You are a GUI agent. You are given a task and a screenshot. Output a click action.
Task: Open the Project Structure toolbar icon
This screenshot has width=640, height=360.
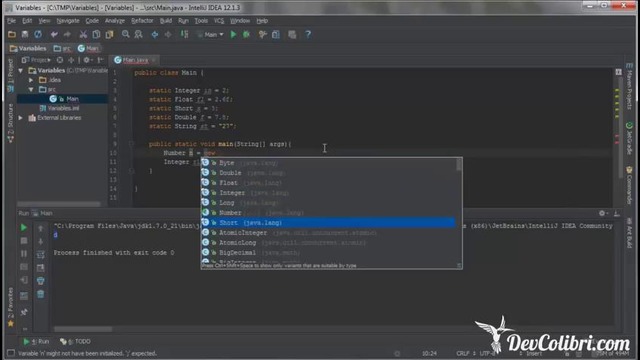pyautogui.click(x=276, y=35)
